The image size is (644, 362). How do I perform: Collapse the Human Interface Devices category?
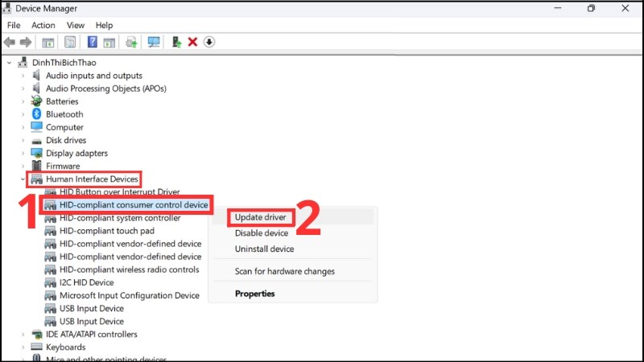[23, 179]
